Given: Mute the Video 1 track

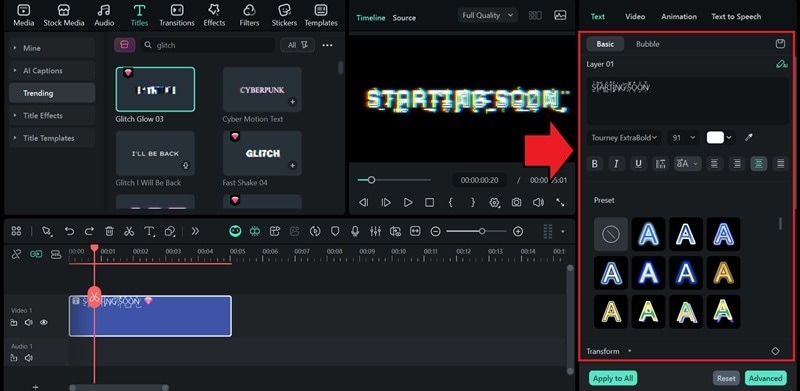Looking at the screenshot, I should point(29,323).
